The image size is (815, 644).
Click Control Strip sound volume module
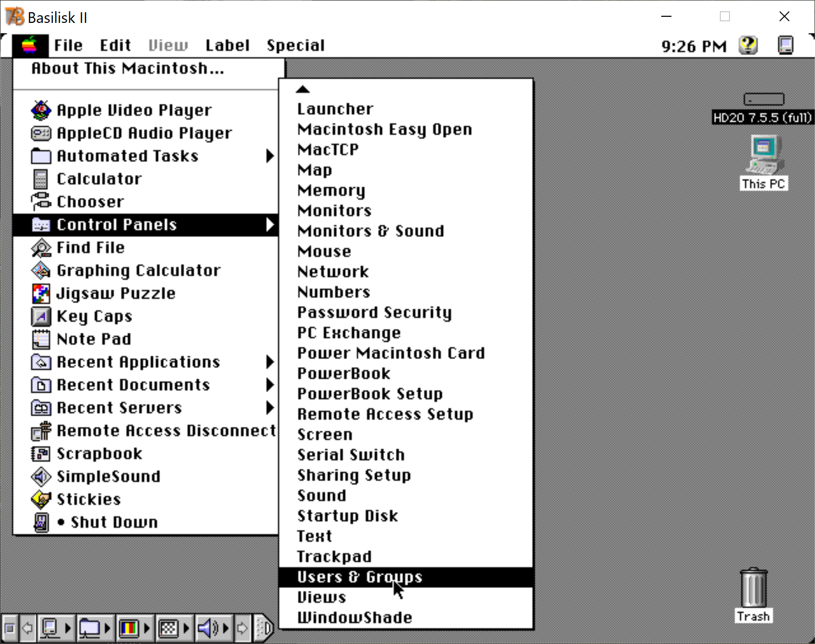[213, 629]
